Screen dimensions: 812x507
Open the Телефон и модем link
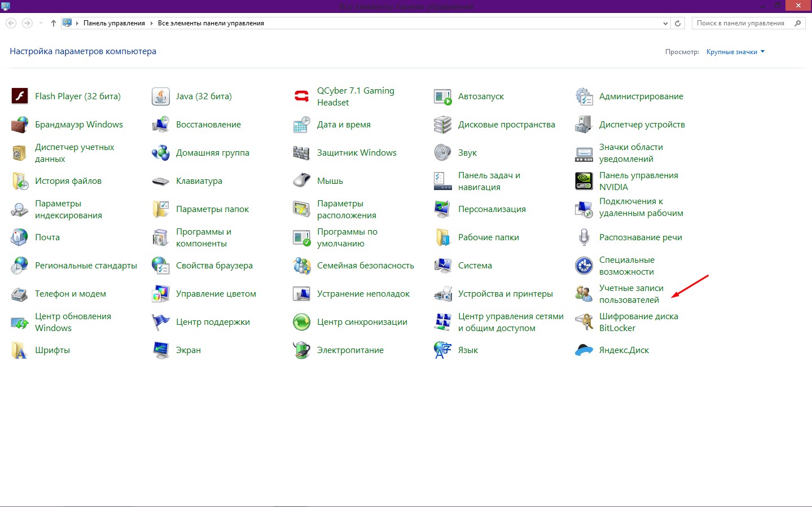[71, 294]
